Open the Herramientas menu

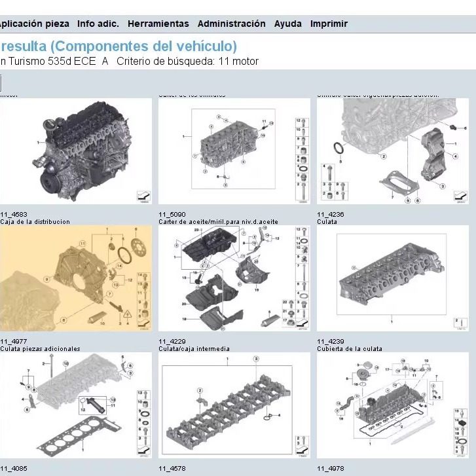coord(158,24)
